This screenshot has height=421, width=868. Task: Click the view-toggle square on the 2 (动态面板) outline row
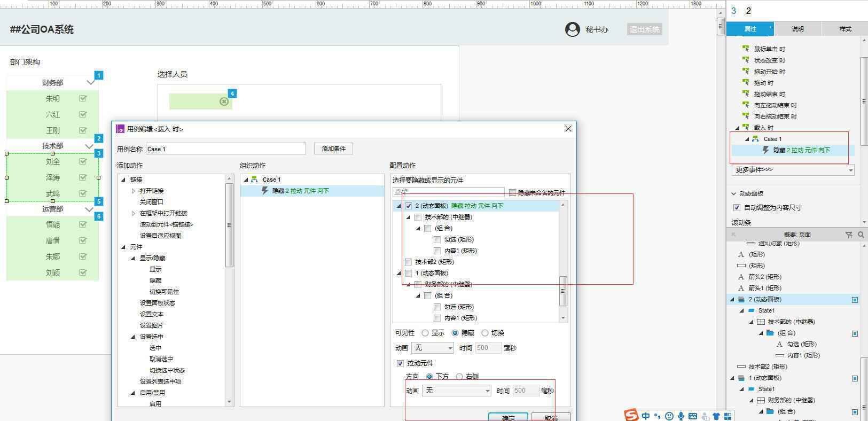tap(855, 300)
